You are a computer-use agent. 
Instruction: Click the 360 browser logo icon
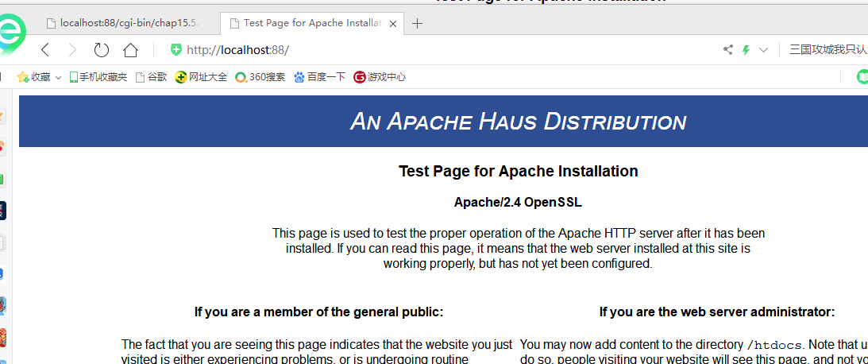point(11,34)
